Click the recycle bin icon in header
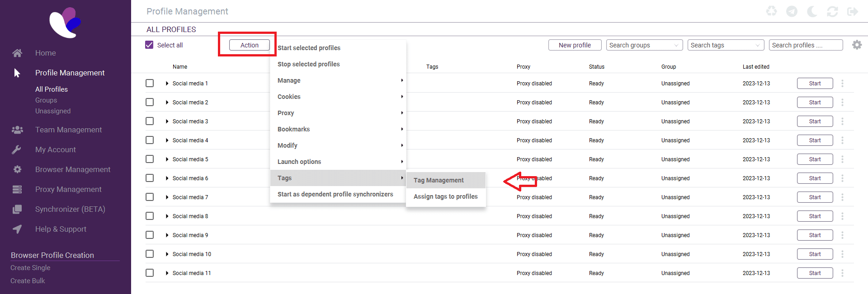The height and width of the screenshot is (294, 868). pyautogui.click(x=771, y=11)
